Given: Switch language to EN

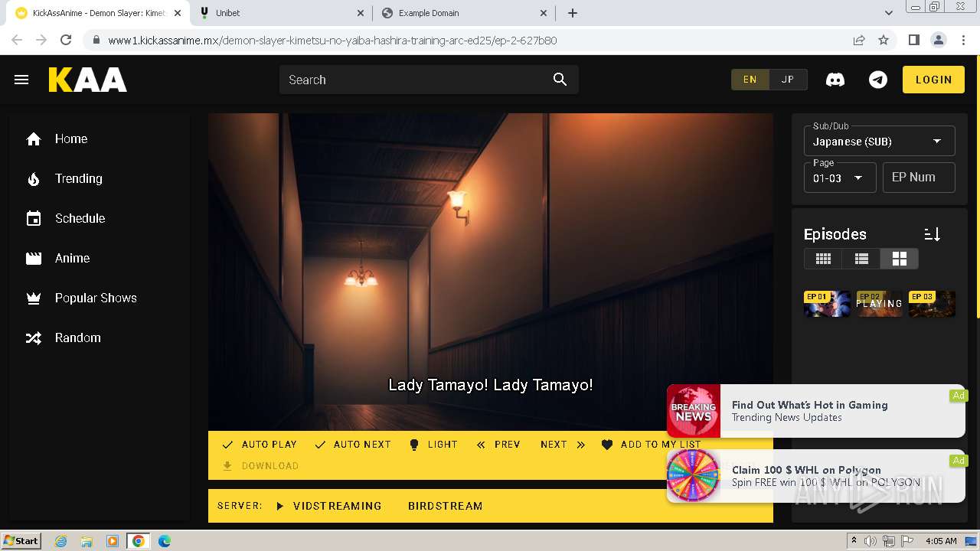Looking at the screenshot, I should (x=750, y=80).
